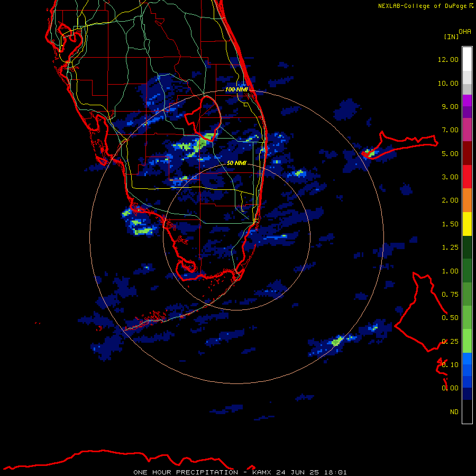
Task: Click the bright red swatch in the color scale
Action: 467,177
